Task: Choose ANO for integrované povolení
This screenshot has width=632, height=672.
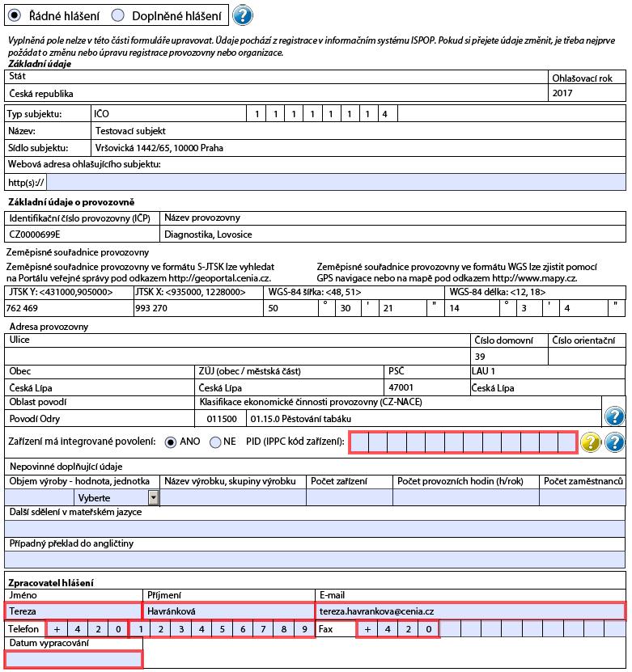Action: [170, 442]
